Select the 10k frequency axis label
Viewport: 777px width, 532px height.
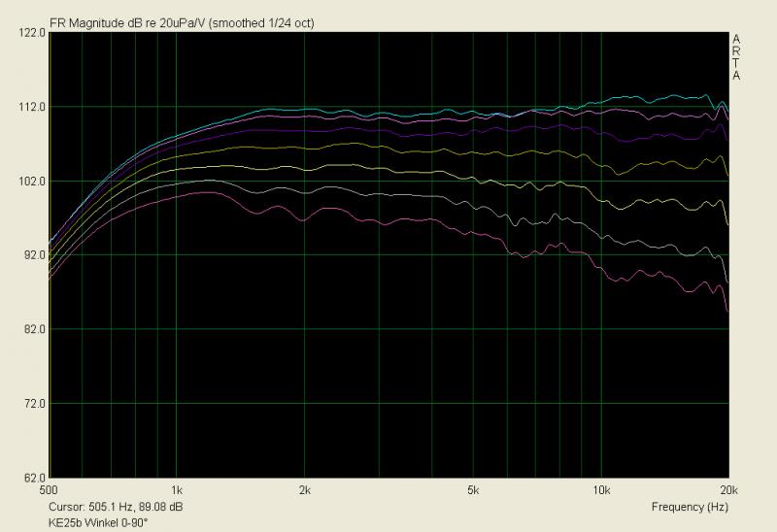601,490
